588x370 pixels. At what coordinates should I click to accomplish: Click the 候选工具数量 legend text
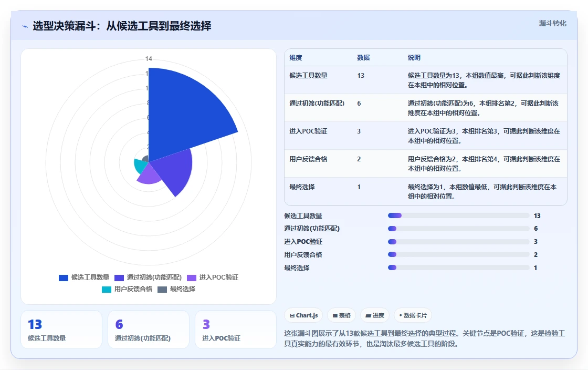click(x=90, y=277)
